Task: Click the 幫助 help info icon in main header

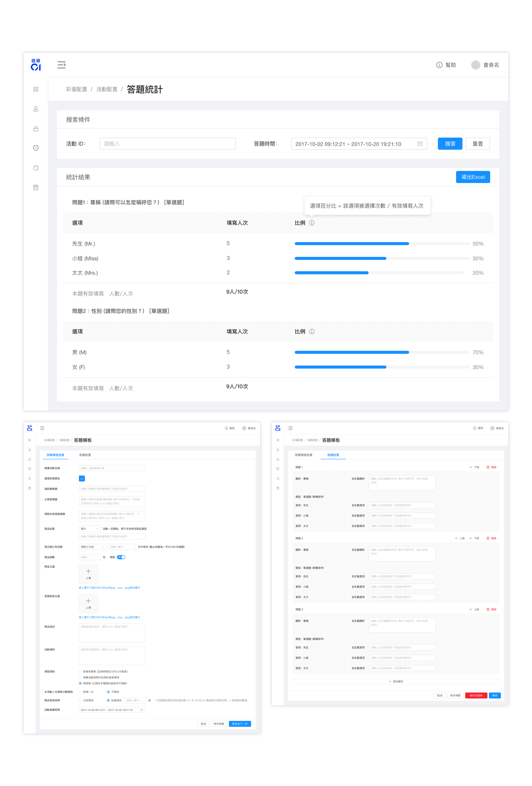Action: [439, 65]
